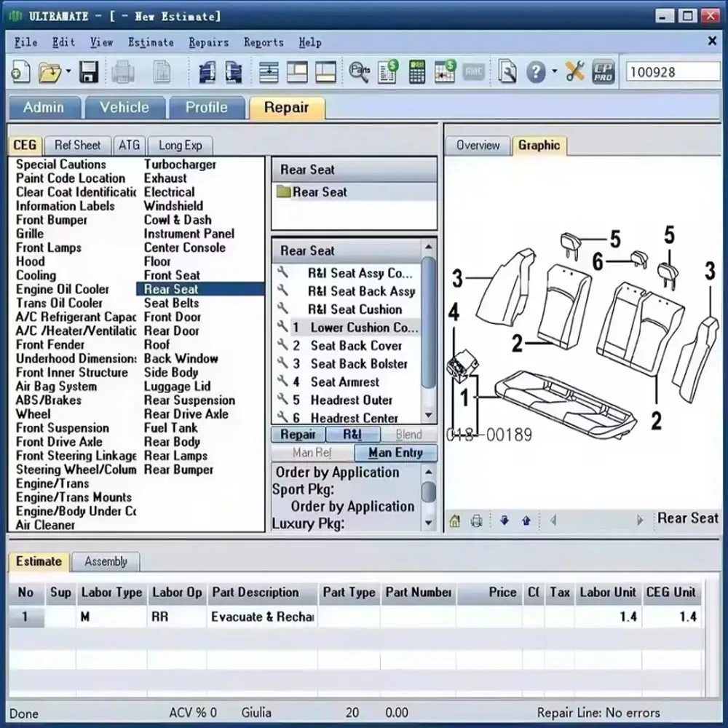
Task: Click the down arrow of the notes scrollbar
Action: click(429, 523)
